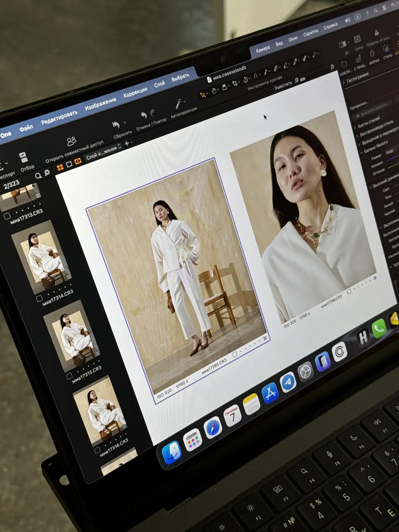
Task: Expand the Воспроизведи стиль panel
Action: 357,136
